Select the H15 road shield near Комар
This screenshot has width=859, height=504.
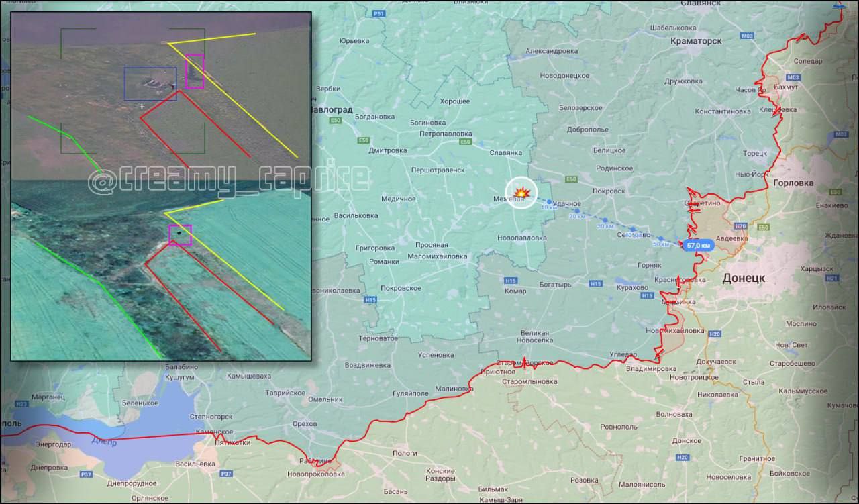coord(511,280)
